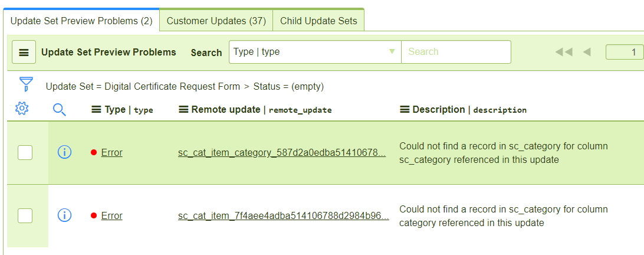Preview first Error record info icon
Screen dimensions: 644x255
(64, 152)
